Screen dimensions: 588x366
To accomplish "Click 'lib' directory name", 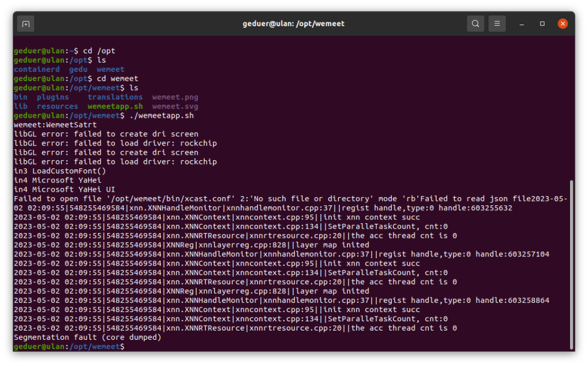I will point(21,106).
